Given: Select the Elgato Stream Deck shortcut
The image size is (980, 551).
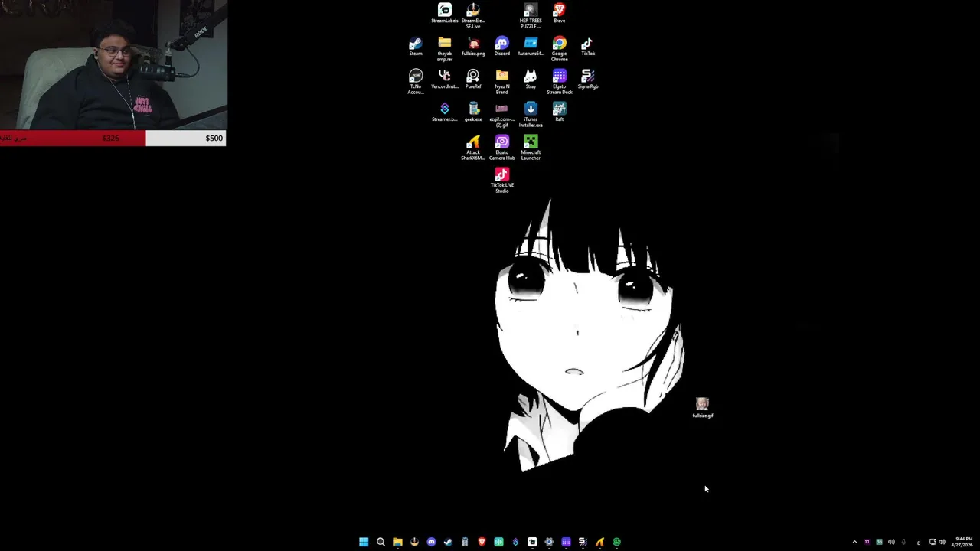Looking at the screenshot, I should point(559,82).
